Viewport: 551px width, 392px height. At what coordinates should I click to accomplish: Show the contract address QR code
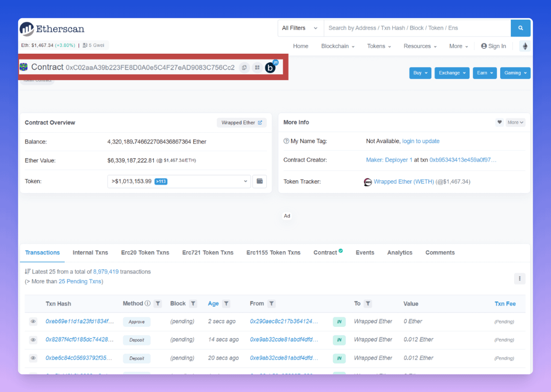coord(257,68)
